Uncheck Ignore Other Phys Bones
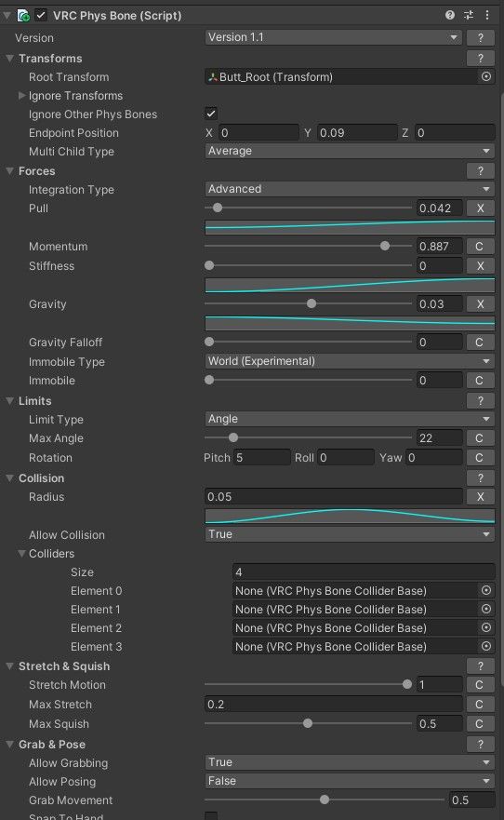 coord(211,114)
